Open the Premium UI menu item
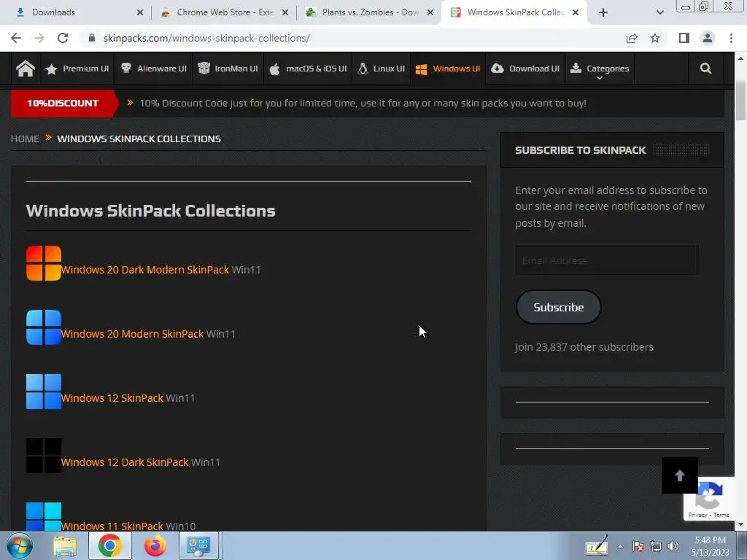The height and width of the screenshot is (560, 747). 77,69
